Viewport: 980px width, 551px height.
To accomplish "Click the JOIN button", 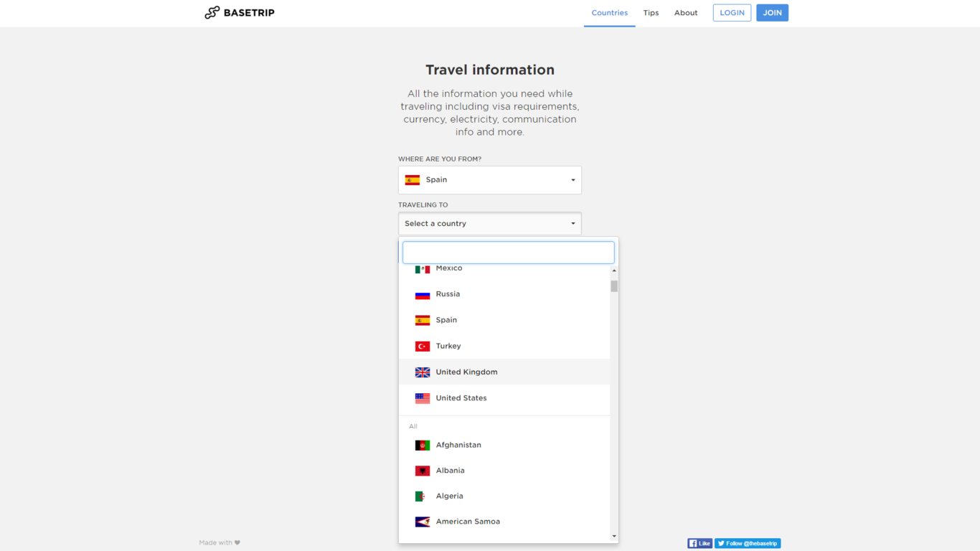I will click(772, 12).
